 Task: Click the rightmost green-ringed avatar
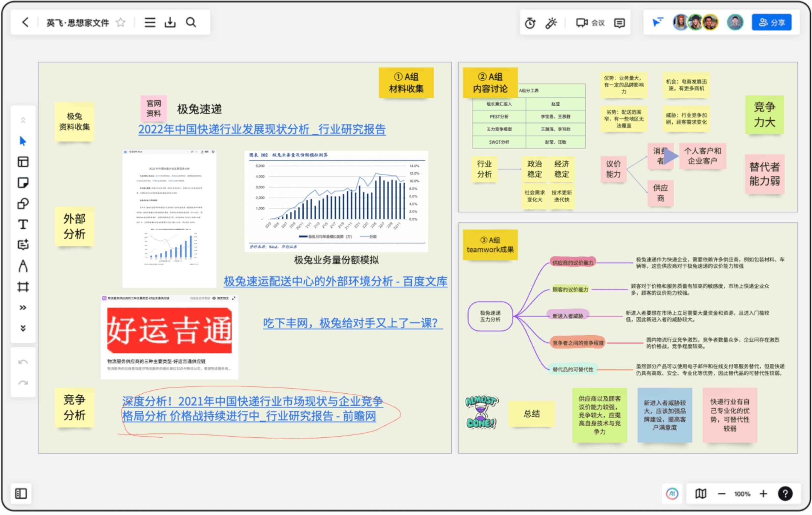(735, 23)
